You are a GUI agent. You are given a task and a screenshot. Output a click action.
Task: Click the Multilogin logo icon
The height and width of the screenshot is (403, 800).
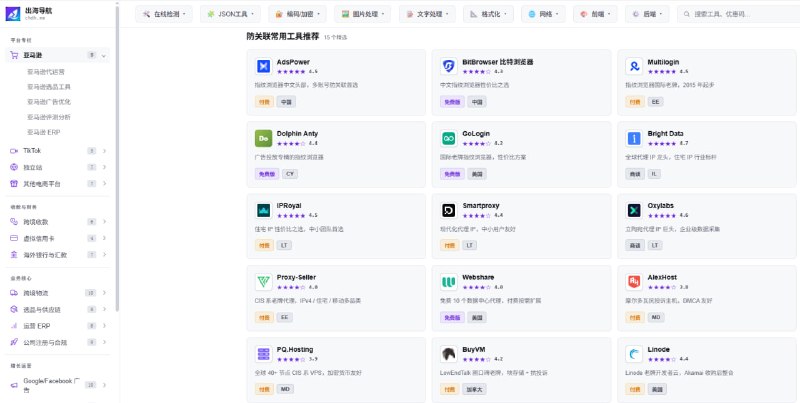(634, 66)
